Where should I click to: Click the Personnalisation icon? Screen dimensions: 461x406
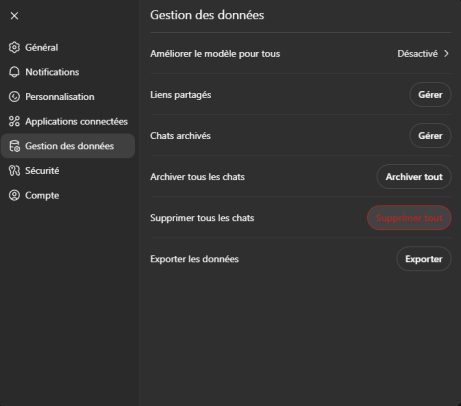(x=14, y=97)
